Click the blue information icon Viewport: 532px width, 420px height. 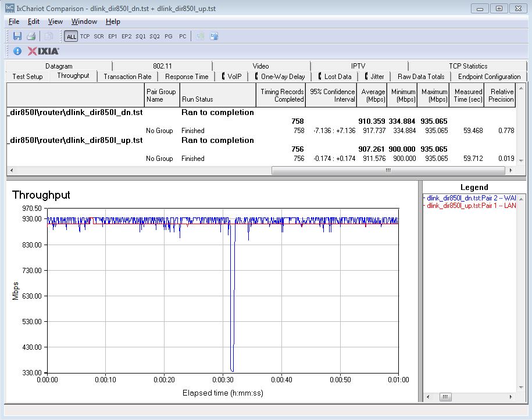click(17, 51)
